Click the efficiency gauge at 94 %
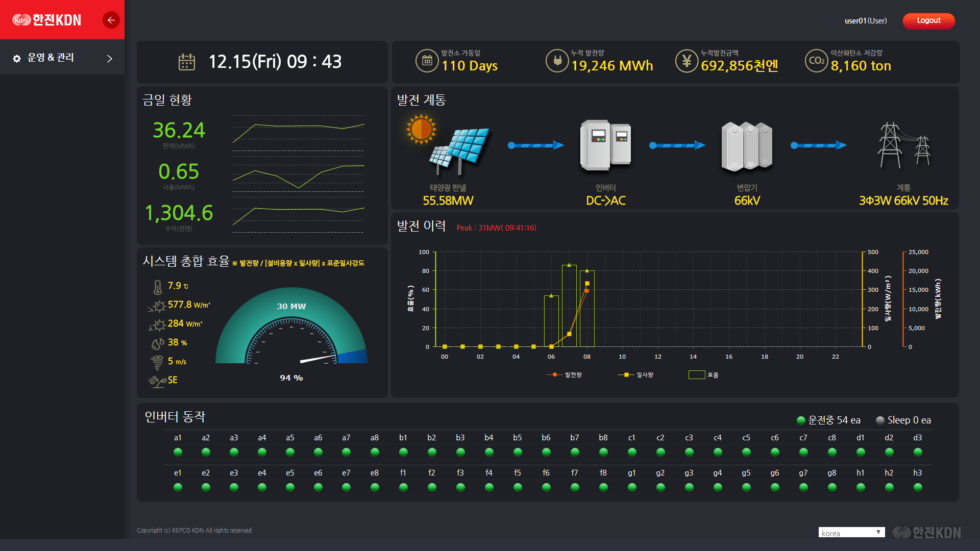 point(291,325)
